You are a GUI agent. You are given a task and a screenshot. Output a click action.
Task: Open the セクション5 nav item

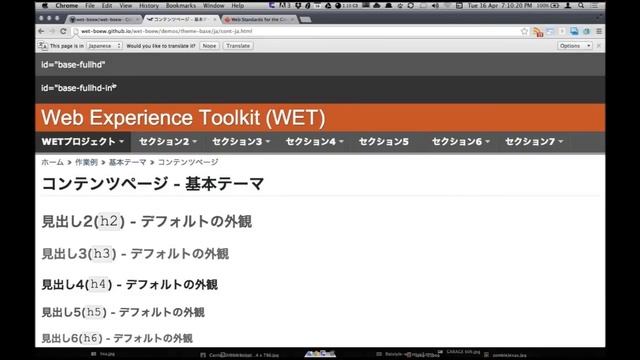[384, 142]
